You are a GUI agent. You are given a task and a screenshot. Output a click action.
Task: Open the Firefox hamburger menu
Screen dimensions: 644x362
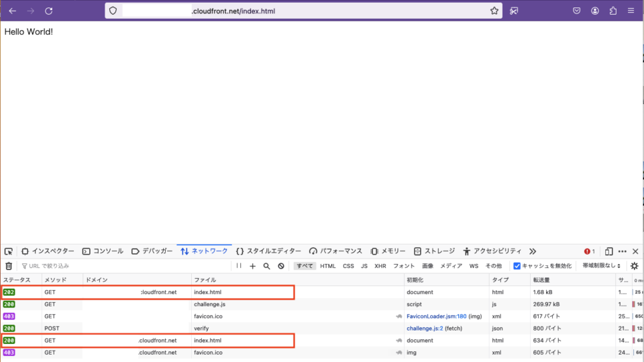(631, 11)
